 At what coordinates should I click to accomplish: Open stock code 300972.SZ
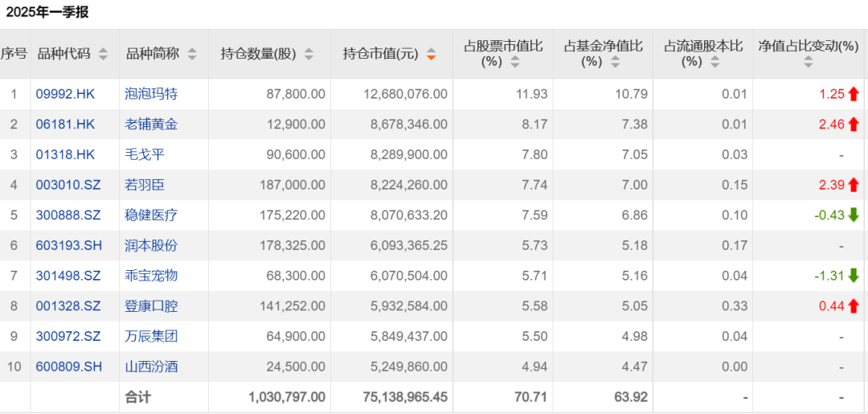tap(68, 336)
